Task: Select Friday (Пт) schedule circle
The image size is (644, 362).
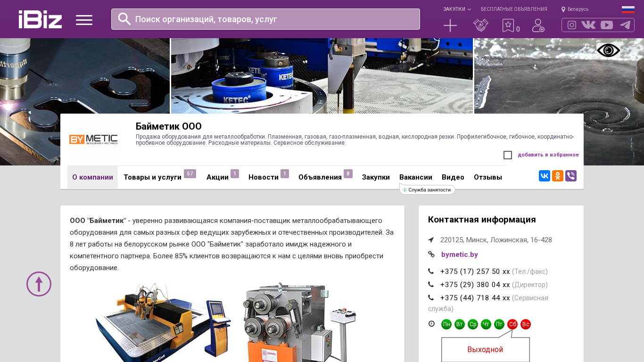Action: [499, 324]
